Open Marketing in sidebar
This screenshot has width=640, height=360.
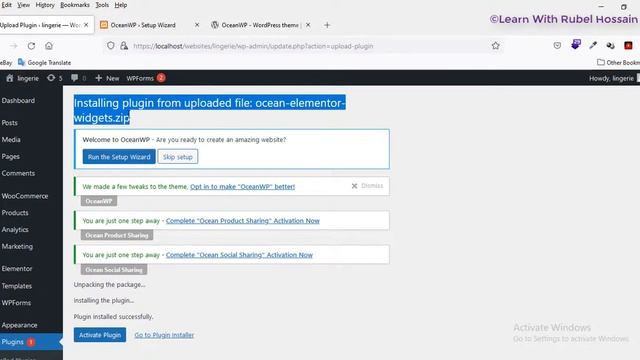pyautogui.click(x=17, y=246)
